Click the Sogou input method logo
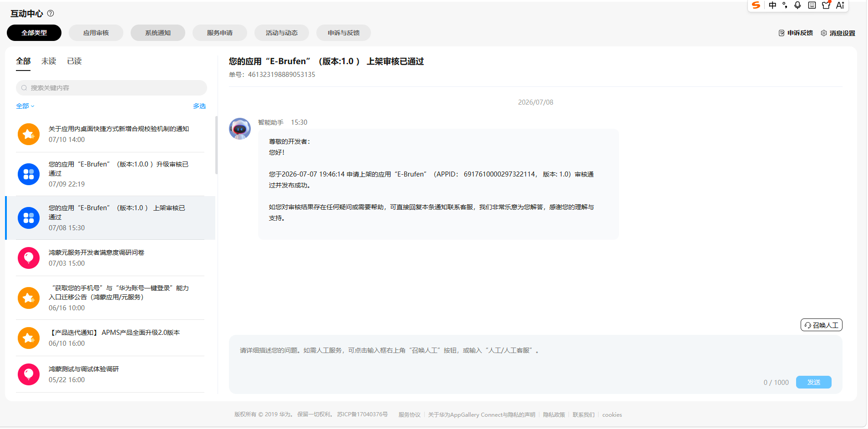This screenshot has height=429, width=868. tap(756, 5)
